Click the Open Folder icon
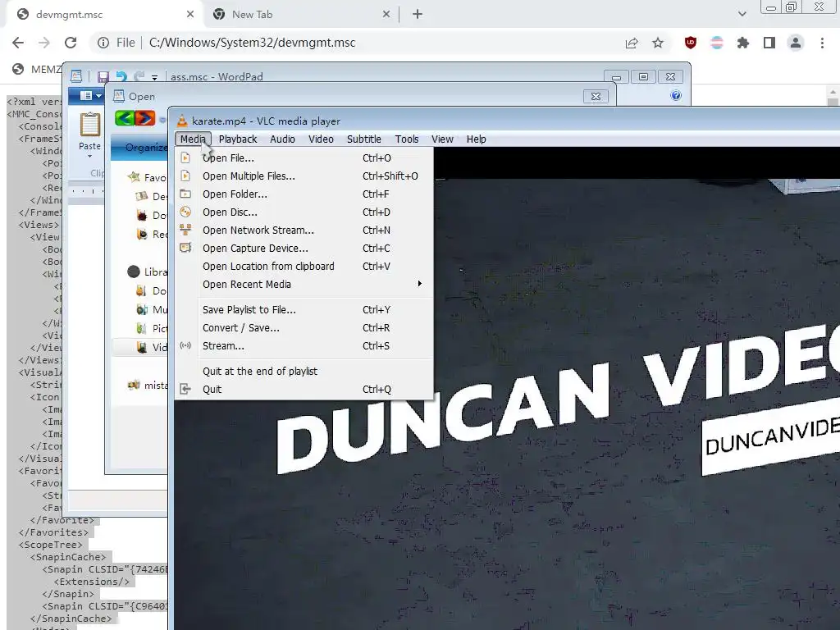 185,194
